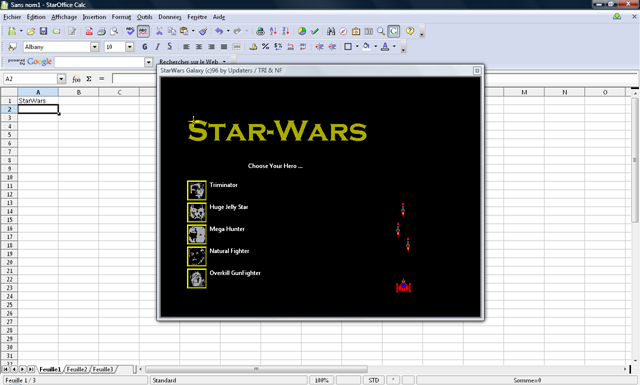The image size is (640, 385).
Task: Click the Sum sigma icon
Action: (89, 79)
